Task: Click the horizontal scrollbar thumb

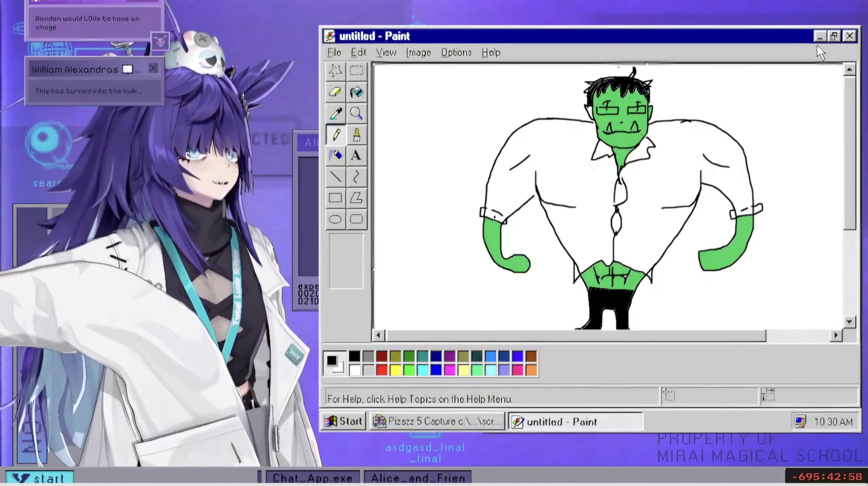Action: pyautogui.click(x=576, y=335)
